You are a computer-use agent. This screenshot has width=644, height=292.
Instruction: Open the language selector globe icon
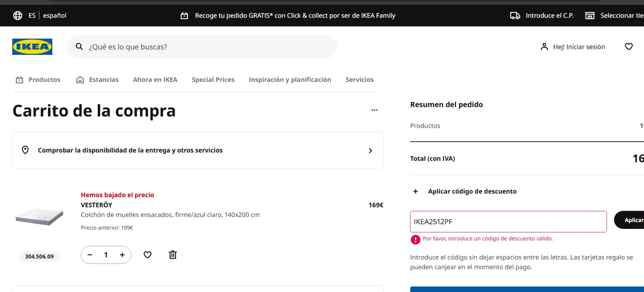pyautogui.click(x=18, y=15)
